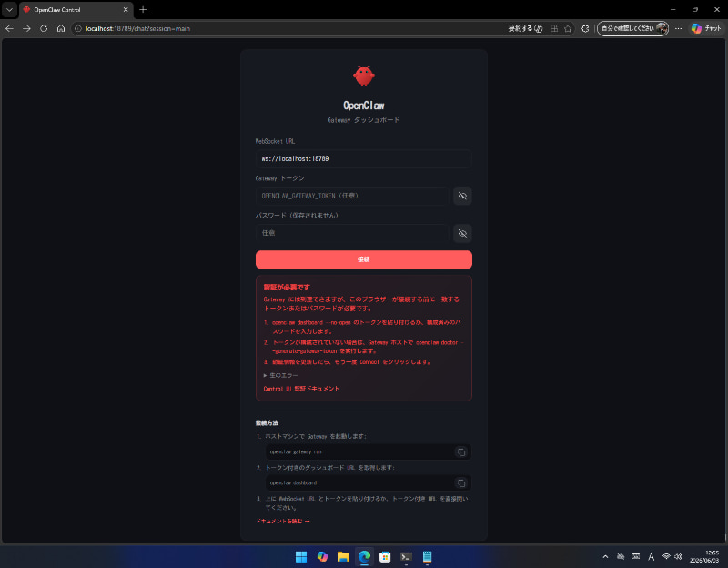728x568 pixels.
Task: Open the Control UI 認証ドキュメント link
Action: pos(301,389)
